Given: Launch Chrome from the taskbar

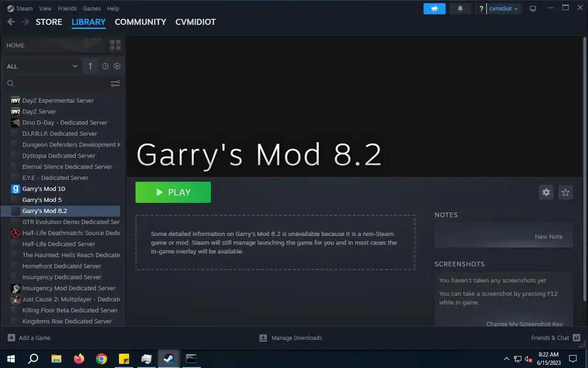Looking at the screenshot, I should pyautogui.click(x=101, y=359).
